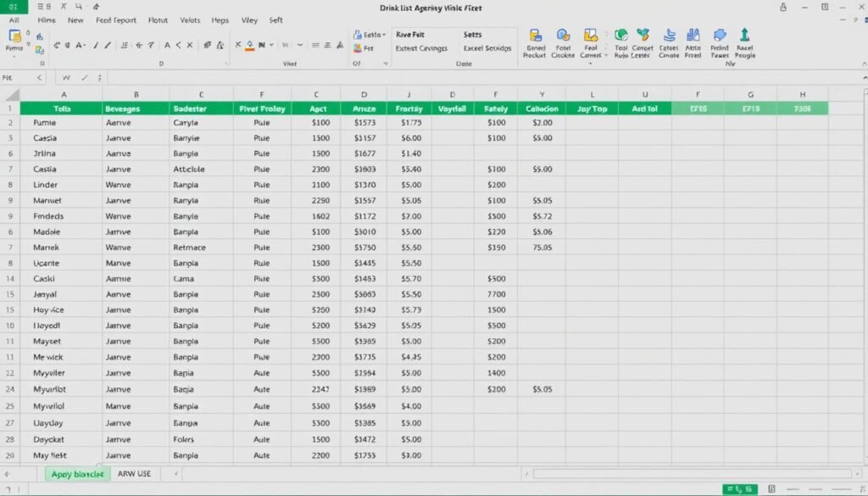Open the Eetto dropdown in ribbon

[369, 35]
